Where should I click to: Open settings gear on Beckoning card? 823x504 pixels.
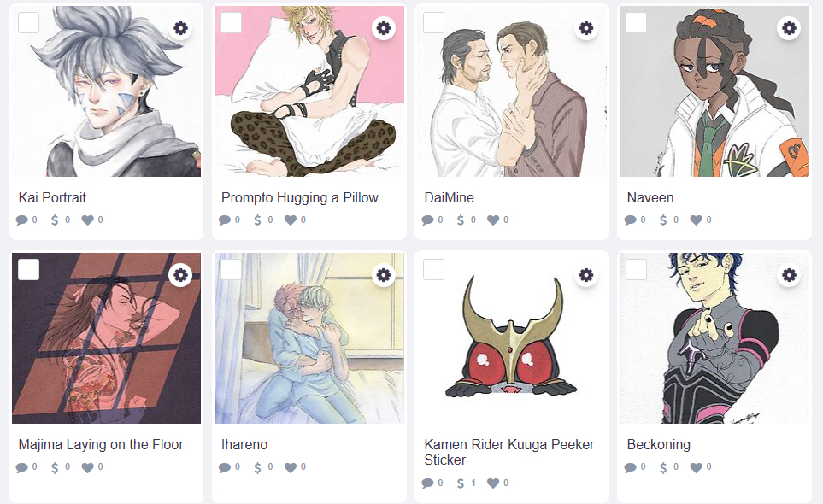(789, 275)
